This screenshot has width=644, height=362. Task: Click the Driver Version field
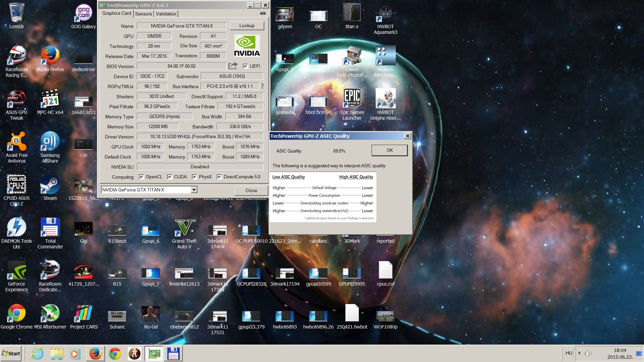coord(200,136)
